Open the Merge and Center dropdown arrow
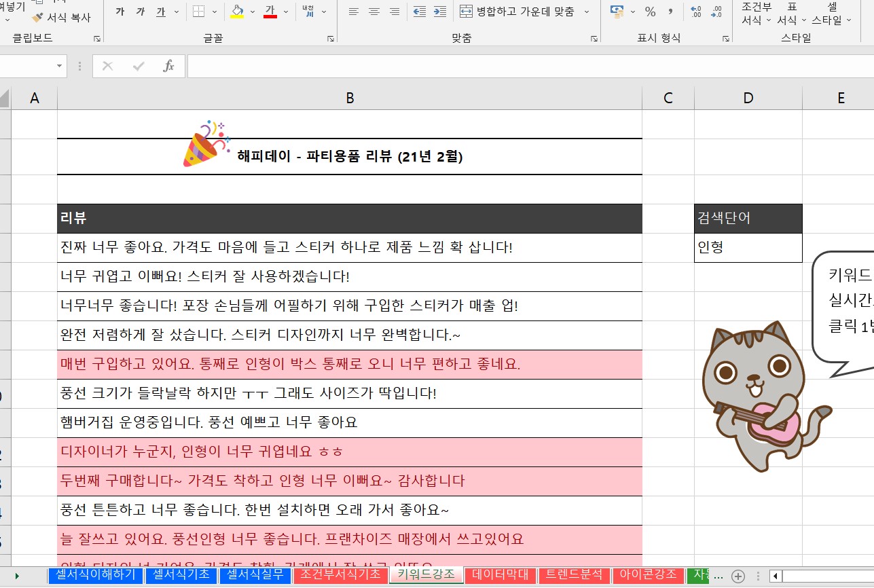 [x=587, y=12]
